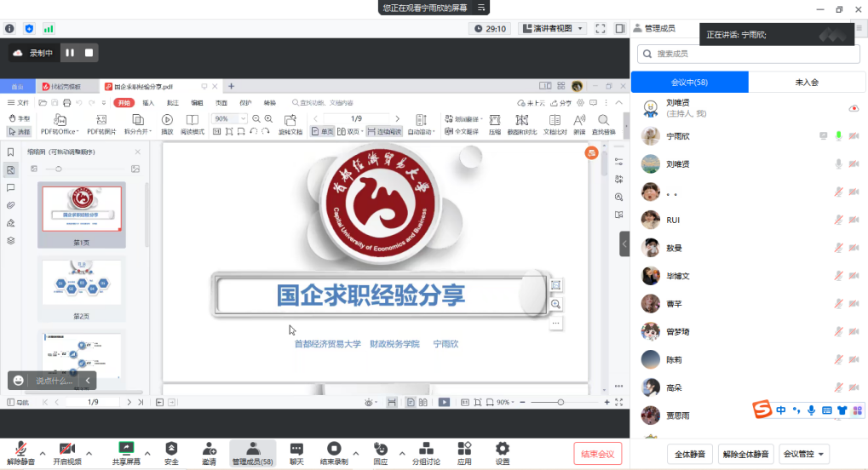This screenshot has height=470, width=868.
Task: Switch to the 会议中(58) tab
Action: [689, 82]
